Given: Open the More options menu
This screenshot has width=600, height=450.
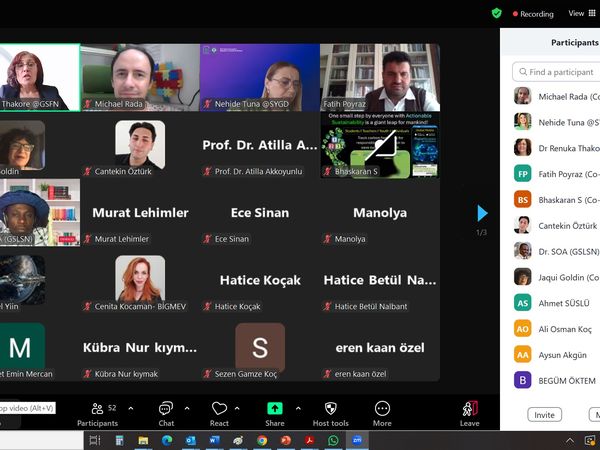Looking at the screenshot, I should (382, 414).
